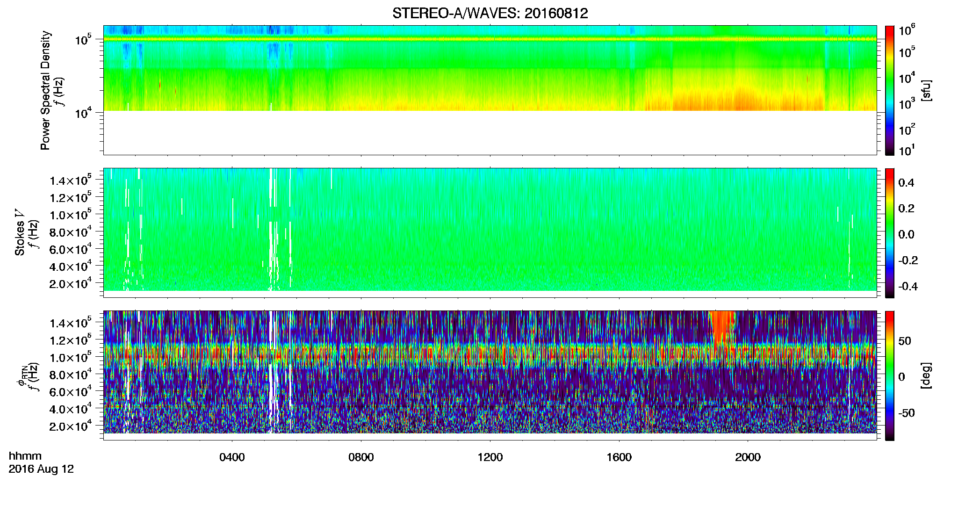980x505 pixels.
Task: Click the Power Spectral Density colorbar
Action: 890,90
